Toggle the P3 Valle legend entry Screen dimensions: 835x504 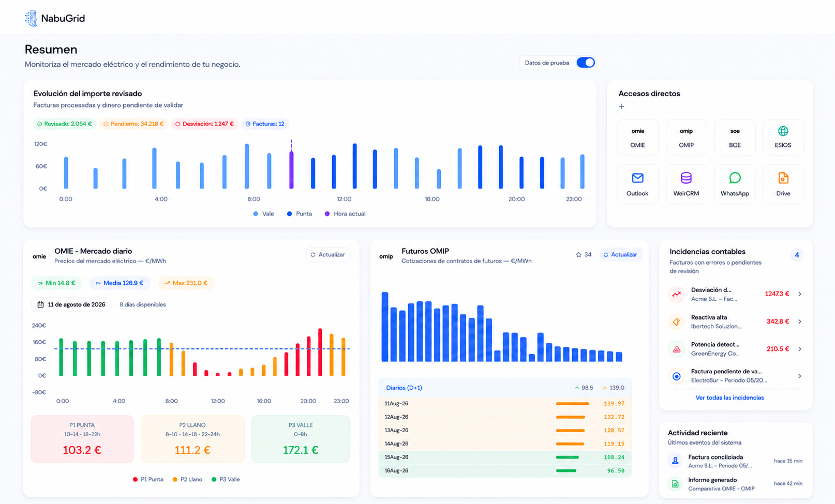click(226, 479)
